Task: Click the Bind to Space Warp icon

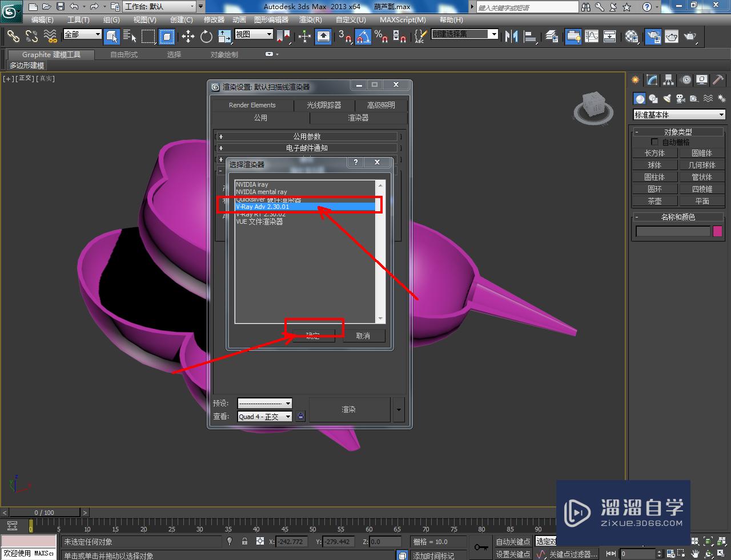Action: coord(50,37)
